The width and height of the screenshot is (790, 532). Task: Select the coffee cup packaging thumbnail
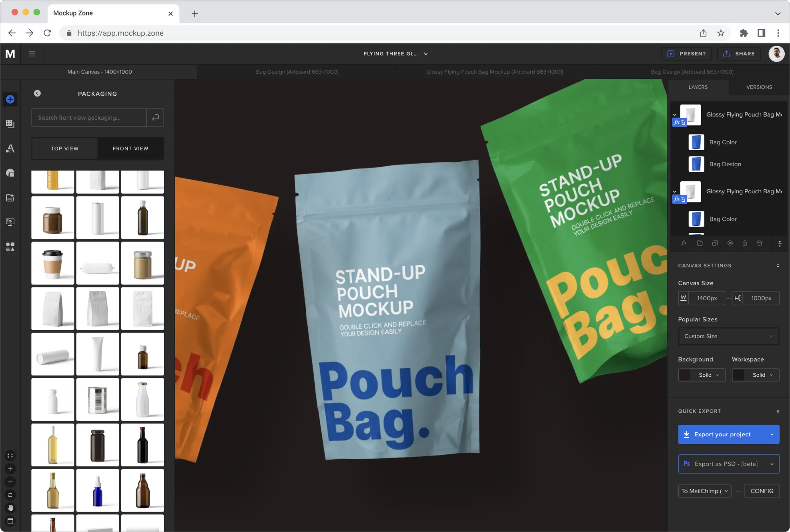click(x=52, y=263)
